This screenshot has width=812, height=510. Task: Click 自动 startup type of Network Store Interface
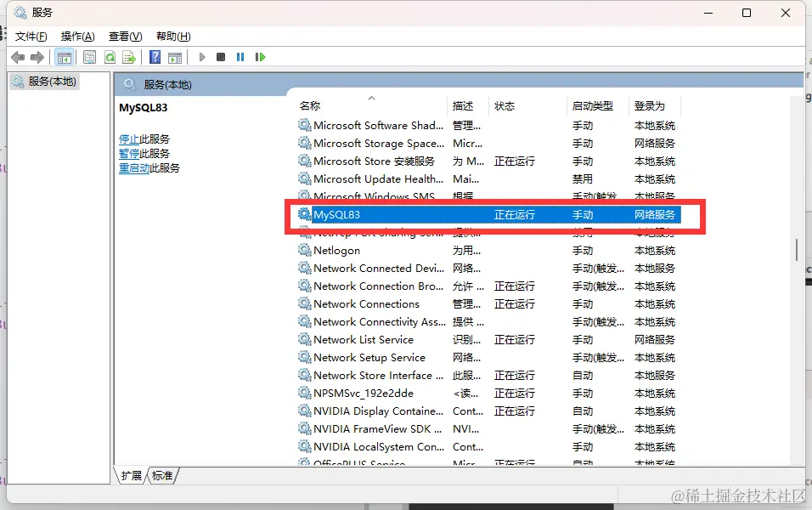(583, 375)
